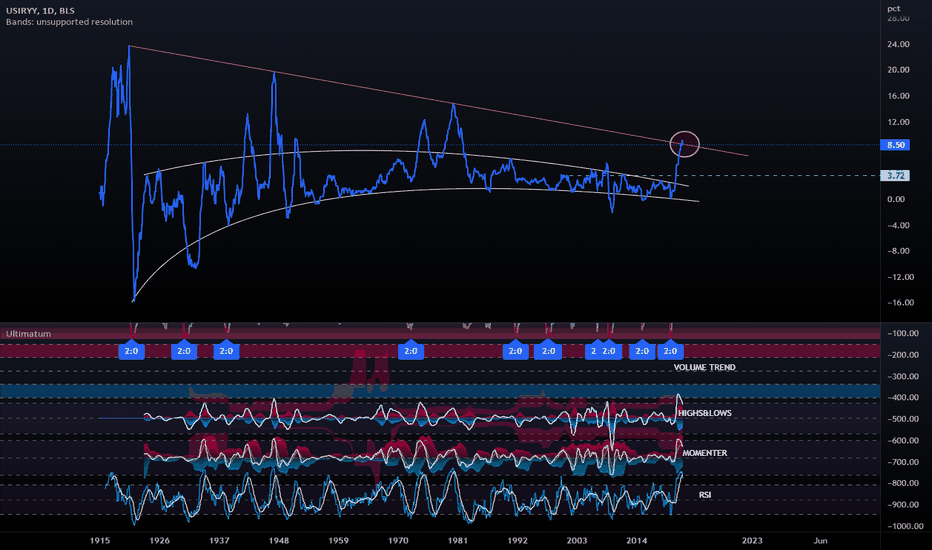This screenshot has width=932, height=550.
Task: Click the partially hidden '2' signal marker
Action: pos(591,351)
